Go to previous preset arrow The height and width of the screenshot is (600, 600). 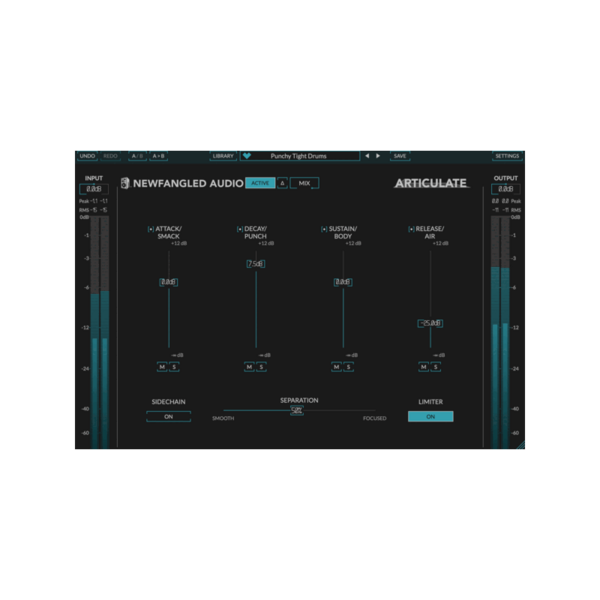[x=367, y=156]
